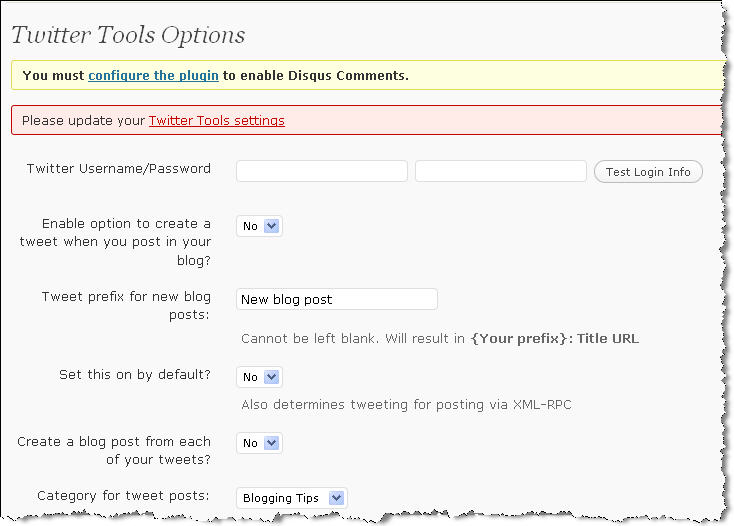The image size is (734, 526).
Task: Open the 'Create a blog post from each tweet' dropdown
Action: (259, 443)
